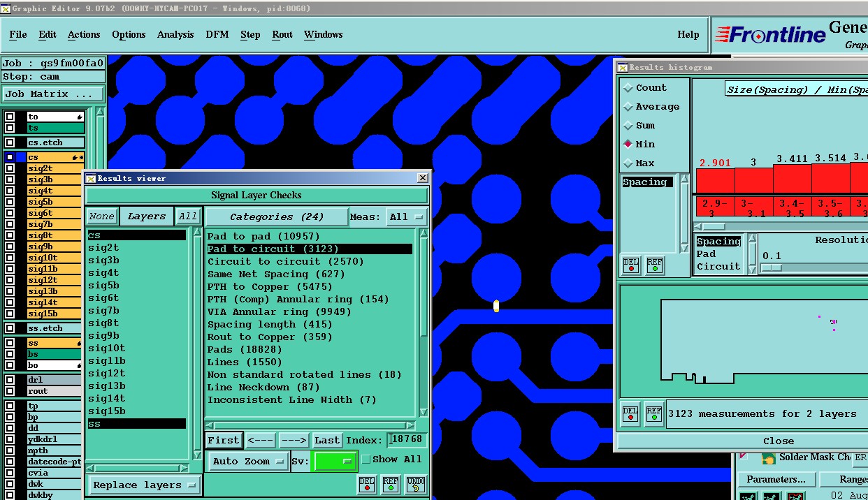Open the DFM menu
Viewport: 868px width, 500px height.
217,34
